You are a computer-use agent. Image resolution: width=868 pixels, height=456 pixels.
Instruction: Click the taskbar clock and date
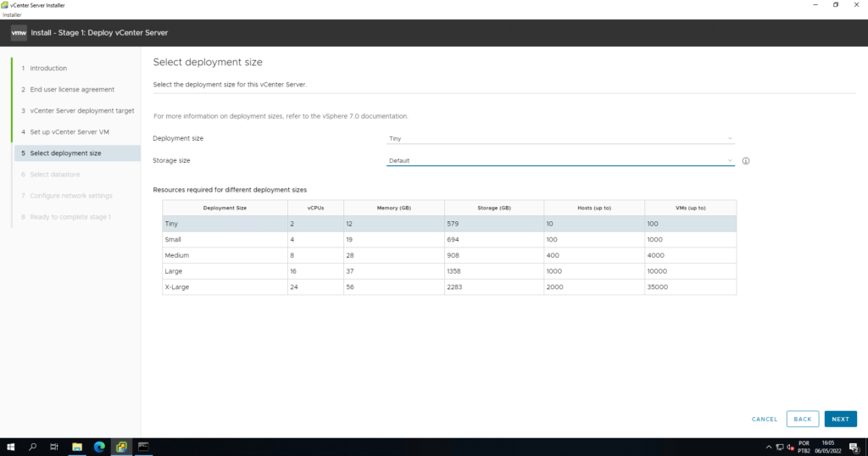pyautogui.click(x=827, y=447)
